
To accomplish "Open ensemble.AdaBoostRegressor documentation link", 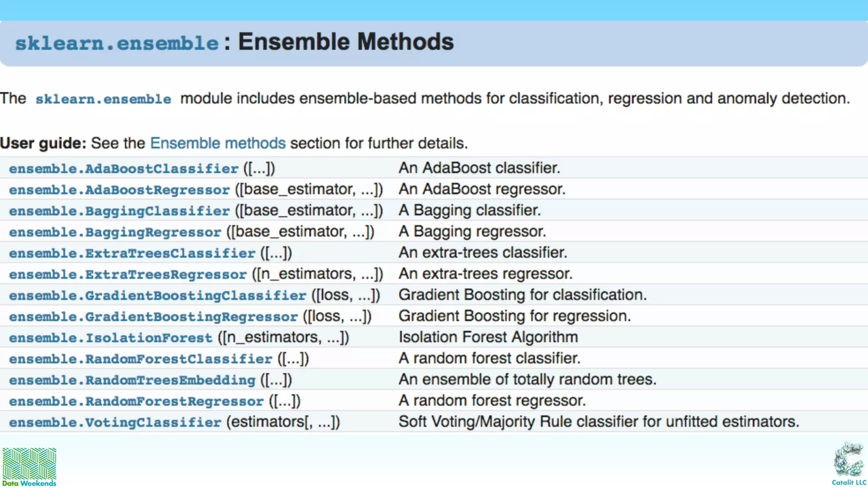I will point(119,190).
